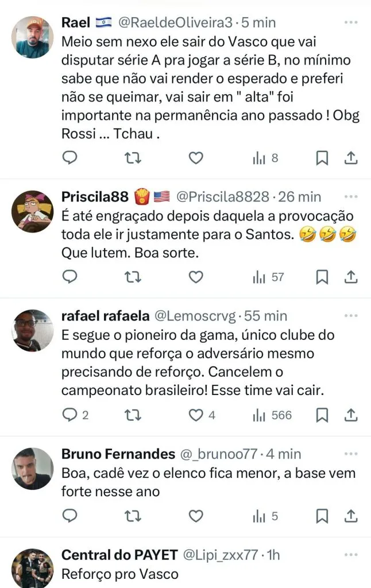The width and height of the screenshot is (371, 588).
Task: Retweet Bruno Fernandes's post
Action: coord(133,516)
